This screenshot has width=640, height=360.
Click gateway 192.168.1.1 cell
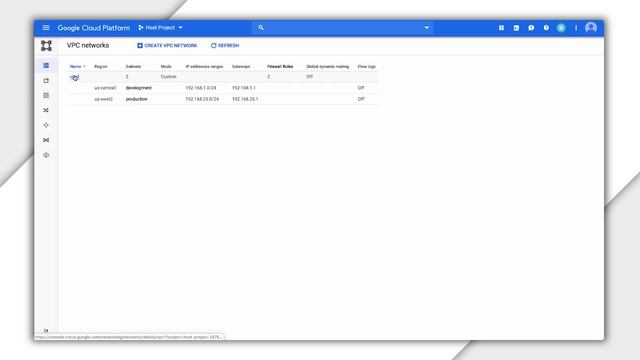point(244,88)
